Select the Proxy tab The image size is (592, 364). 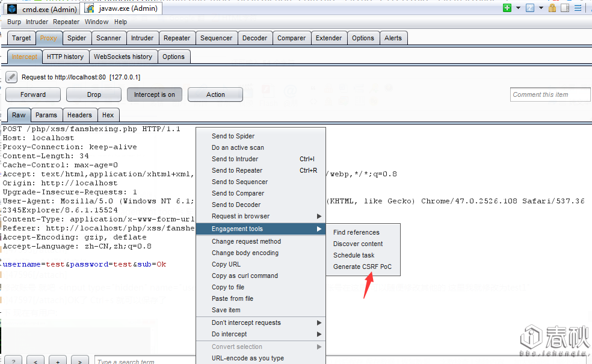coord(48,38)
